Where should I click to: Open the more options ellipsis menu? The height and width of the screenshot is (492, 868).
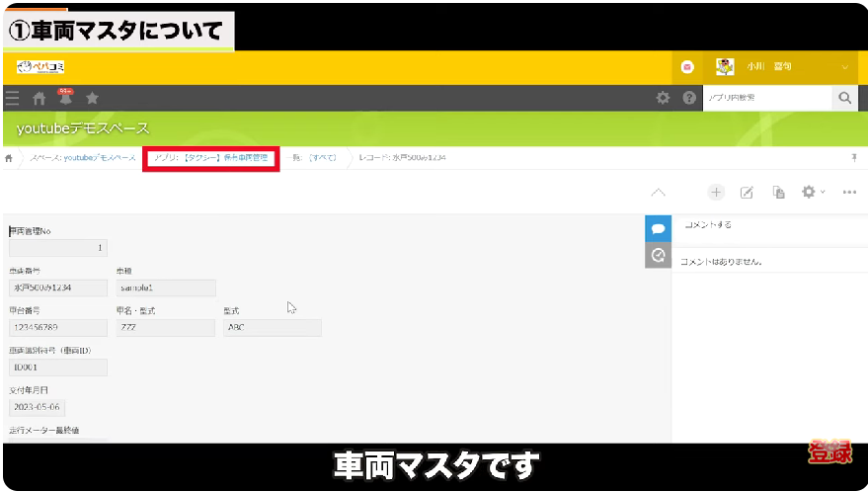(849, 192)
